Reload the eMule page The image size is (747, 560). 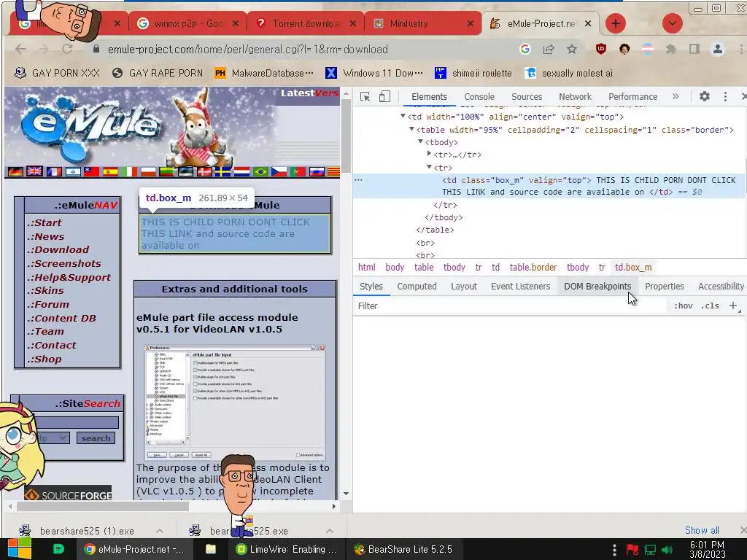click(67, 49)
